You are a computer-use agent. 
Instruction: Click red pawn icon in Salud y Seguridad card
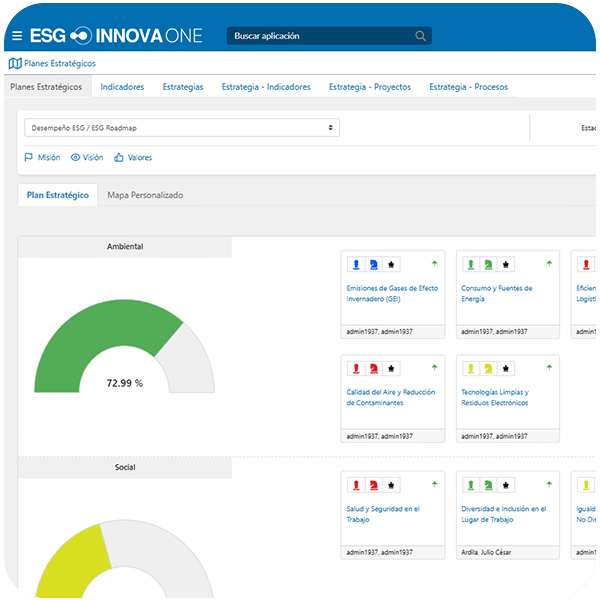[x=356, y=485]
